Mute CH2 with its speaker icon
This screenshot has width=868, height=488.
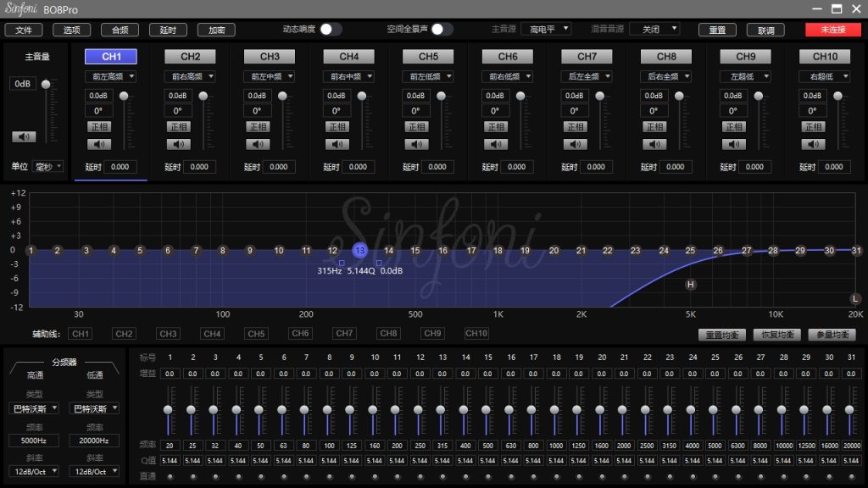pyautogui.click(x=178, y=144)
